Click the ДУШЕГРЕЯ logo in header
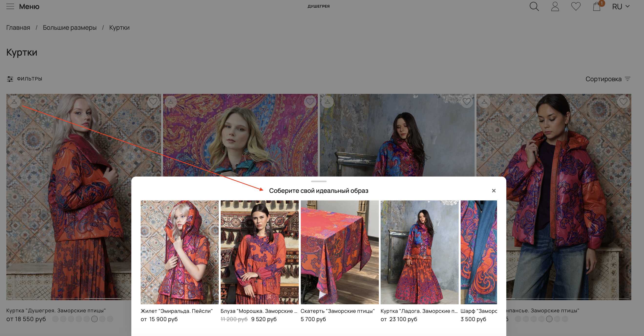 (319, 6)
